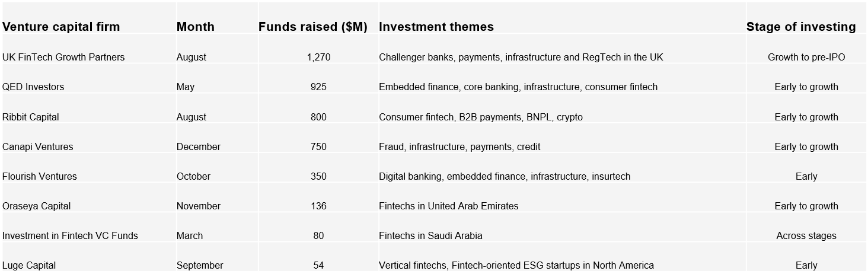Click the Oraseya Capital firm name

(x=36, y=206)
